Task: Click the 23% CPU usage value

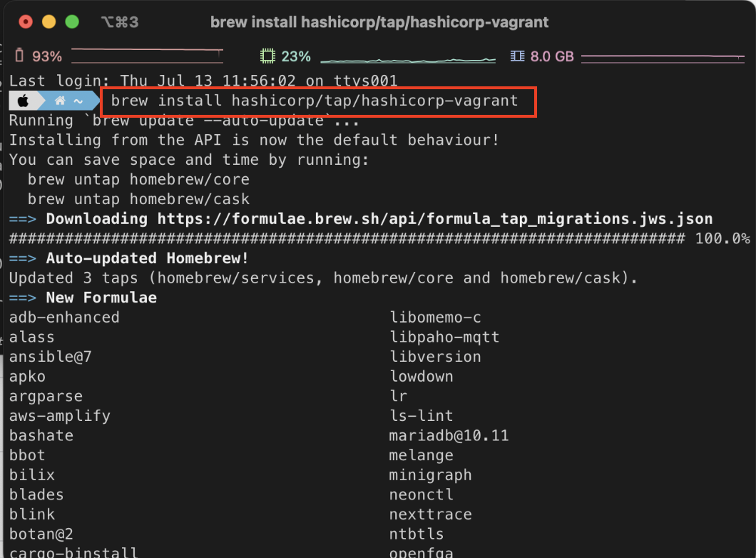Action: (x=295, y=56)
